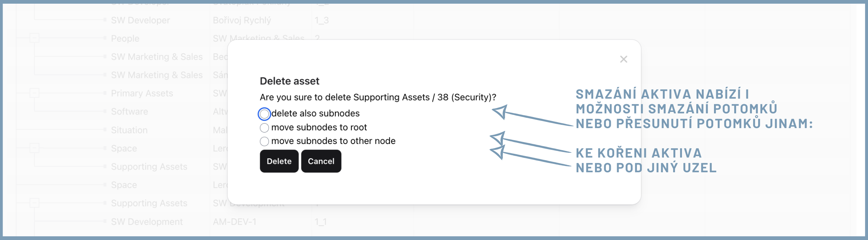The height and width of the screenshot is (240, 868).
Task: Choose the 'move subnodes to root' option
Action: 265,128
